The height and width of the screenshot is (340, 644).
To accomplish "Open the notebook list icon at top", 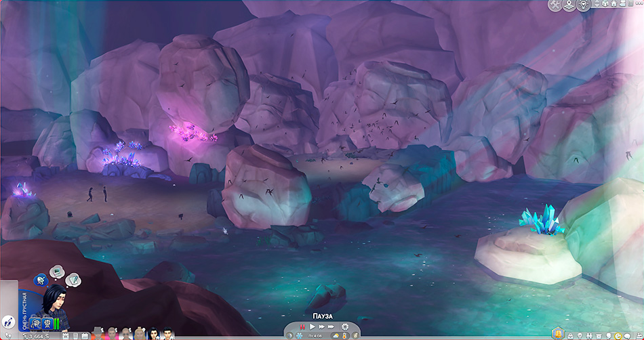I will click(x=631, y=3).
